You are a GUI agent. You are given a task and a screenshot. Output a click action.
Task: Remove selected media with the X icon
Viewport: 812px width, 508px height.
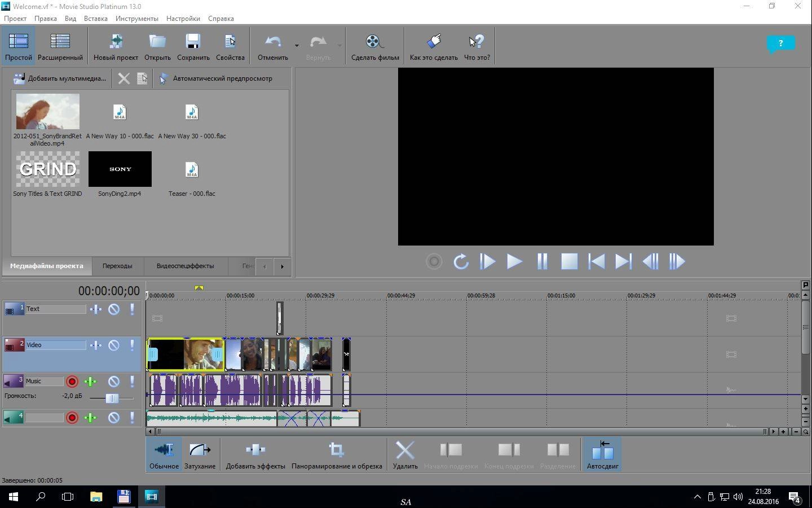click(123, 78)
